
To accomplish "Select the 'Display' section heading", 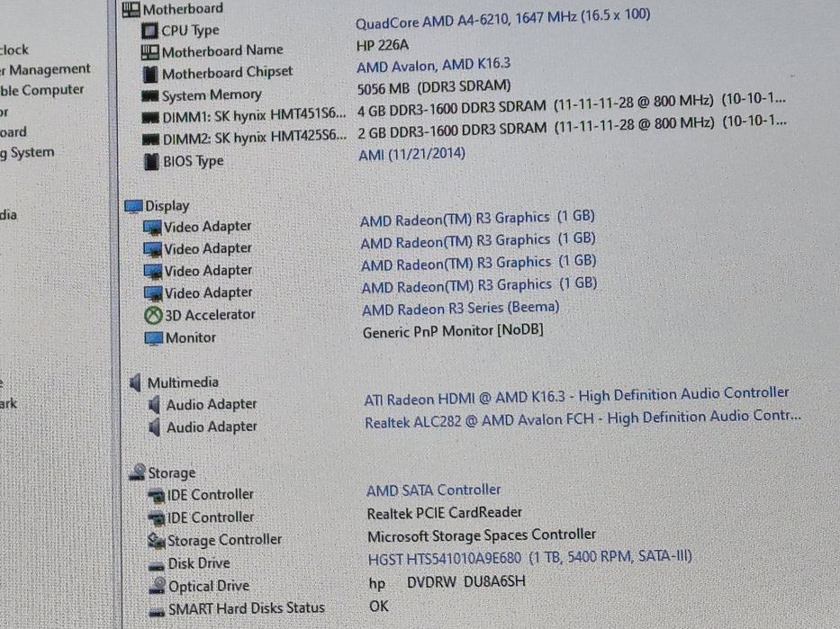I will (167, 206).
